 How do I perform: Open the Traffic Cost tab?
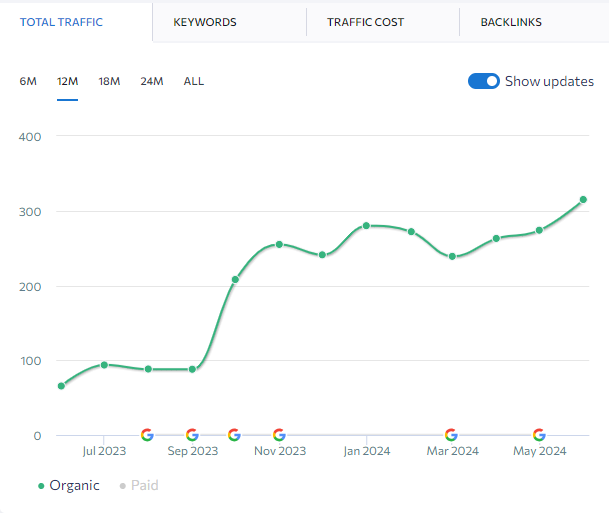click(x=364, y=22)
